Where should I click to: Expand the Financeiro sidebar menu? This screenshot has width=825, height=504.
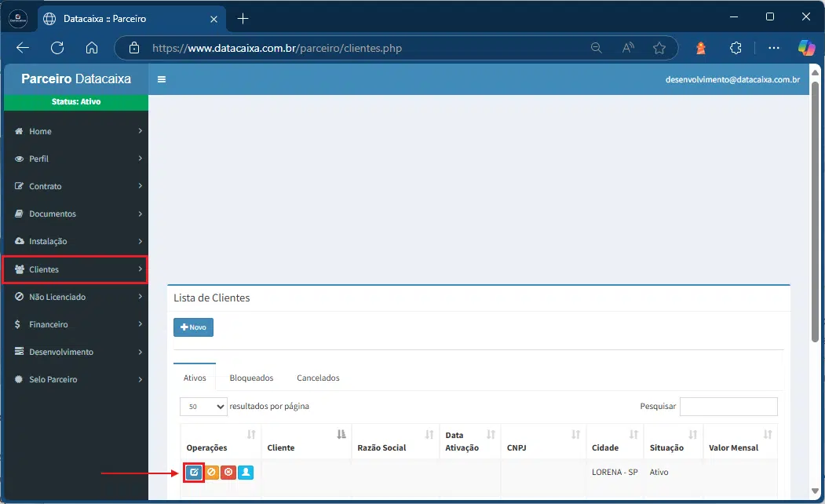tap(78, 324)
